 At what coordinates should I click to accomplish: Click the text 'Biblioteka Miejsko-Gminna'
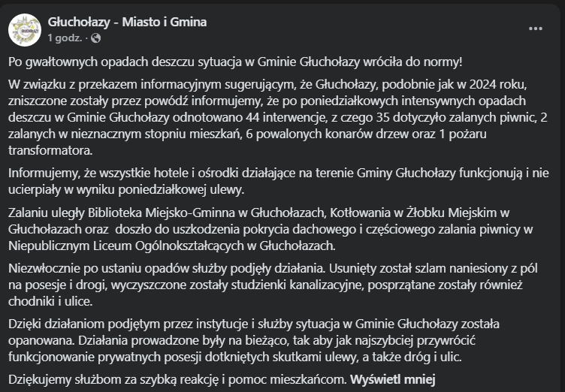pyautogui.click(x=162, y=213)
